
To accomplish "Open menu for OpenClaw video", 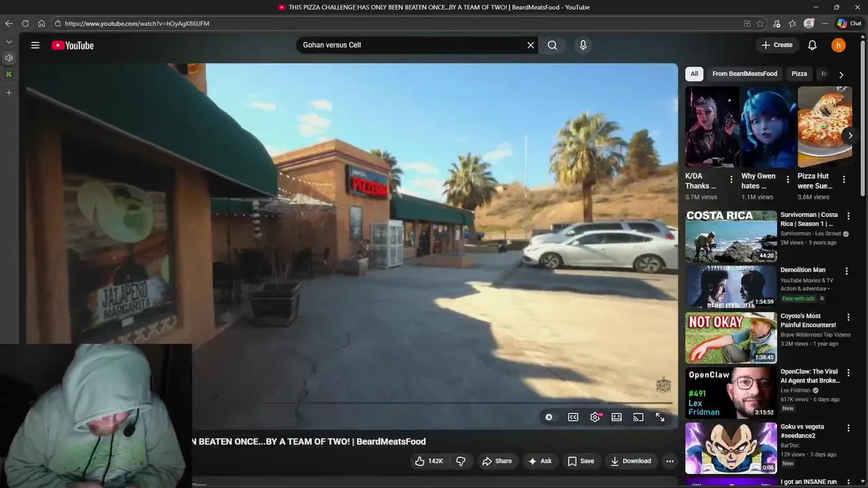I will point(848,373).
